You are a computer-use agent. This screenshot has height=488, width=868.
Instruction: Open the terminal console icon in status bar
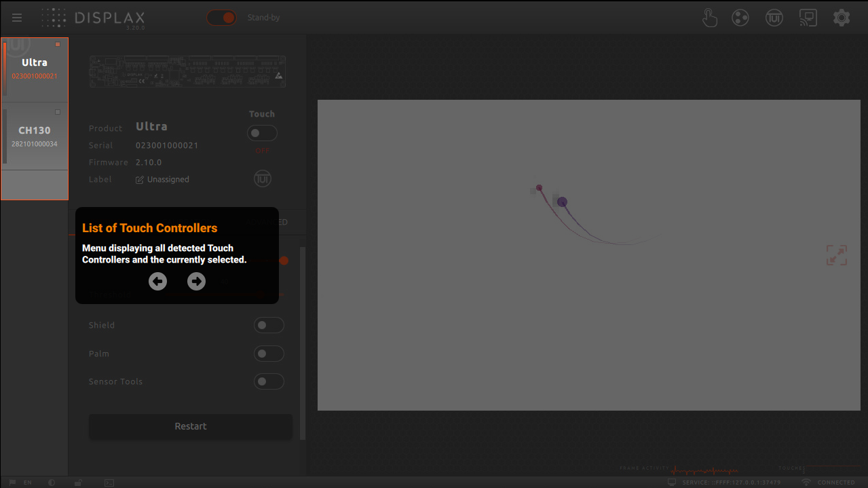pyautogui.click(x=109, y=483)
